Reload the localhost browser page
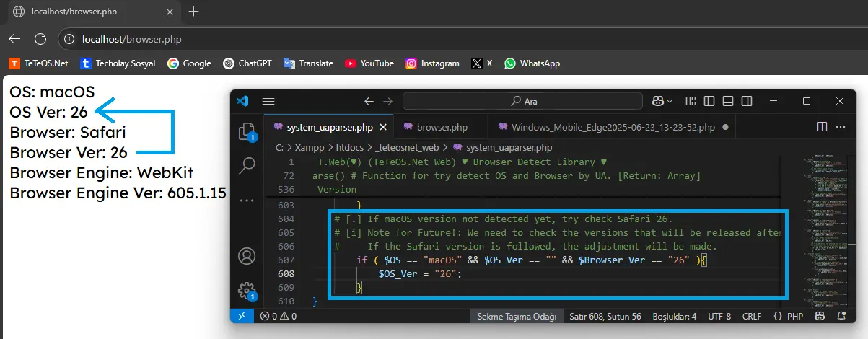The height and width of the screenshot is (339, 868). click(40, 39)
